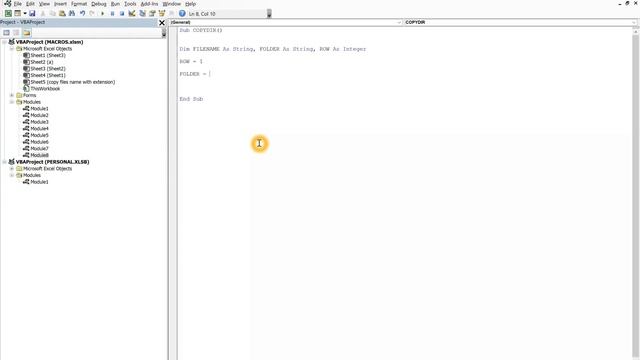Click the Paste clipboard toolbar icon
The width and height of the screenshot is (640, 360).
tap(62, 13)
